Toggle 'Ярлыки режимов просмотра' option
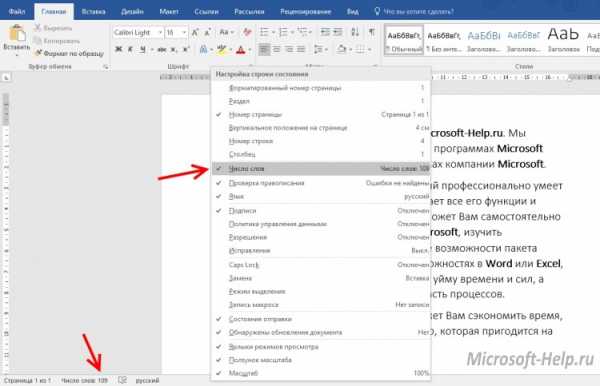This screenshot has height=386, width=600. [320, 347]
